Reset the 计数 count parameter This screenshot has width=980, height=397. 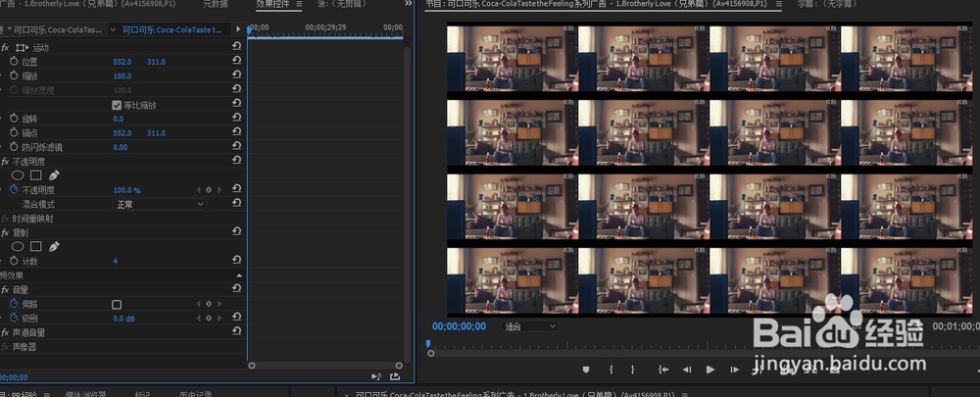237,260
